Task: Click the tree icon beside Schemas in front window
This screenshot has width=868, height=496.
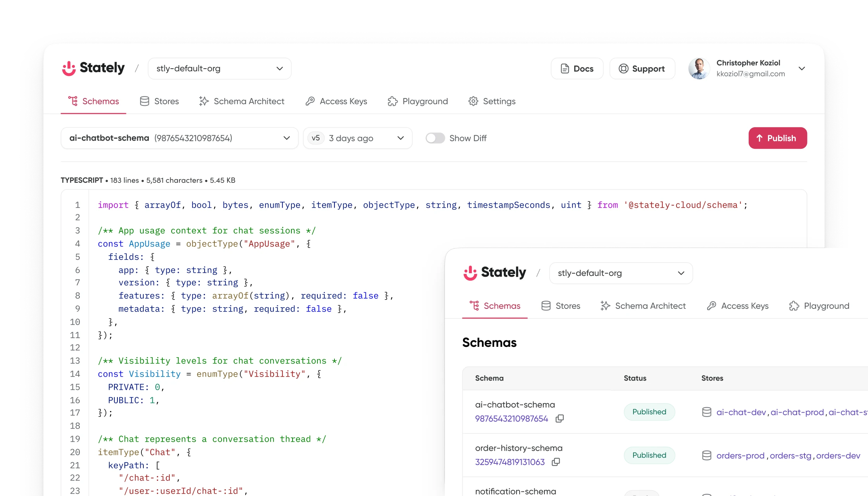Action: (x=474, y=306)
